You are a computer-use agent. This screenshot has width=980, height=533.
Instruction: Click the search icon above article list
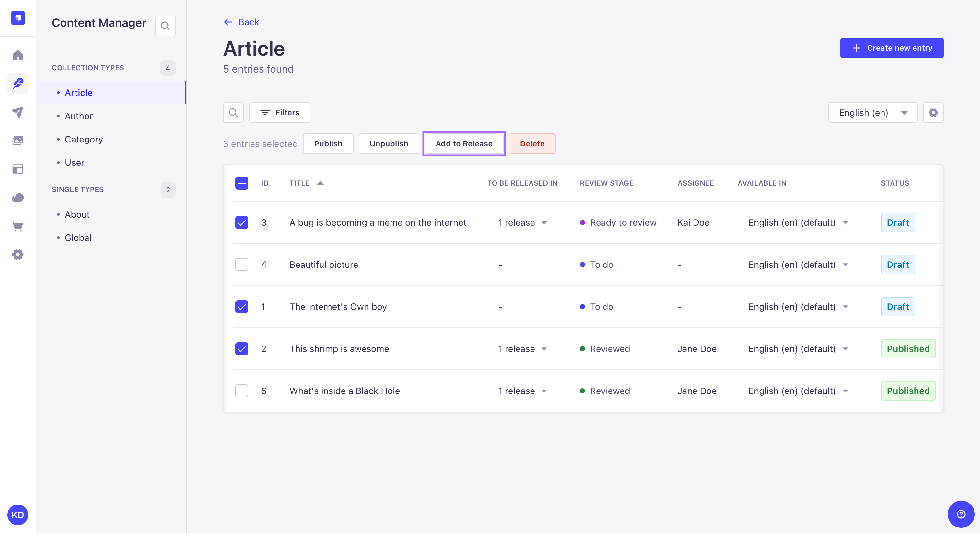pyautogui.click(x=233, y=112)
